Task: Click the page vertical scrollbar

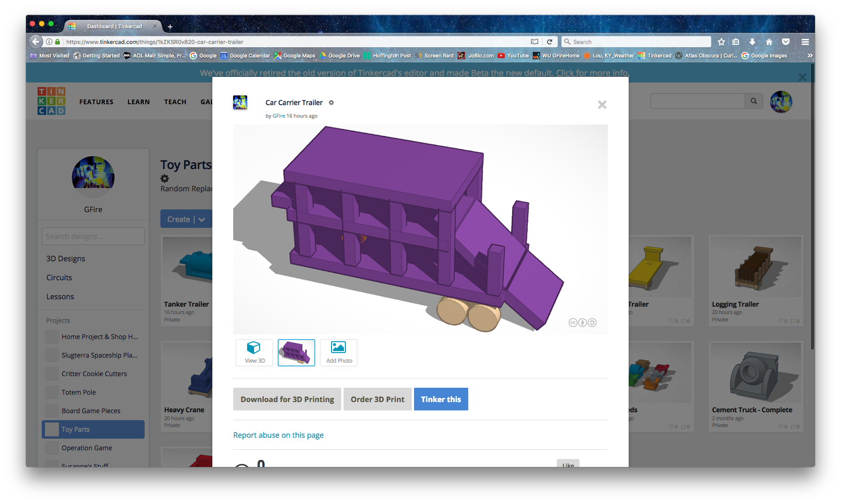Action: 812,206
